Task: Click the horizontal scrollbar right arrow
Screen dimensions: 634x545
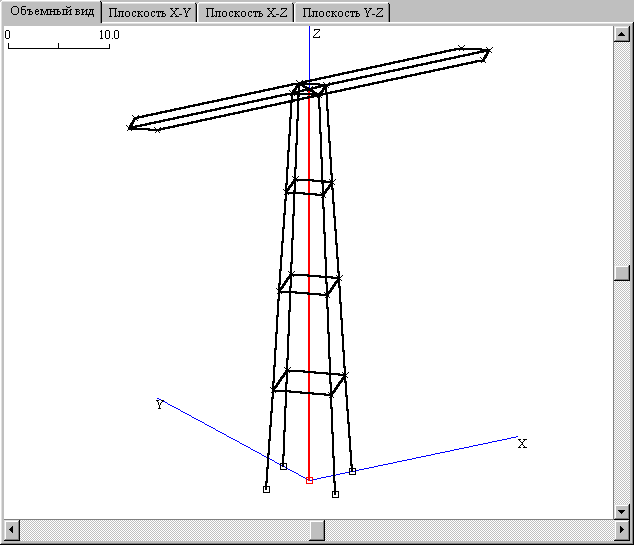Action: pos(622,530)
